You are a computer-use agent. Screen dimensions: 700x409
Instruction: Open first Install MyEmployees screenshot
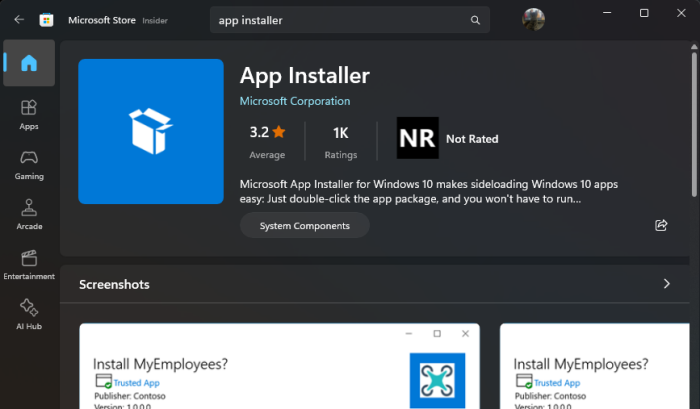(279, 366)
